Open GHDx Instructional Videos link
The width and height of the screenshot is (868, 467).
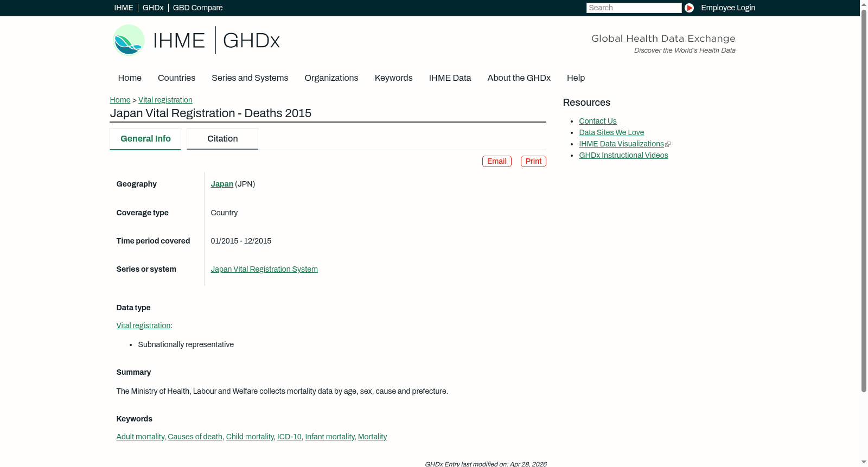click(623, 155)
